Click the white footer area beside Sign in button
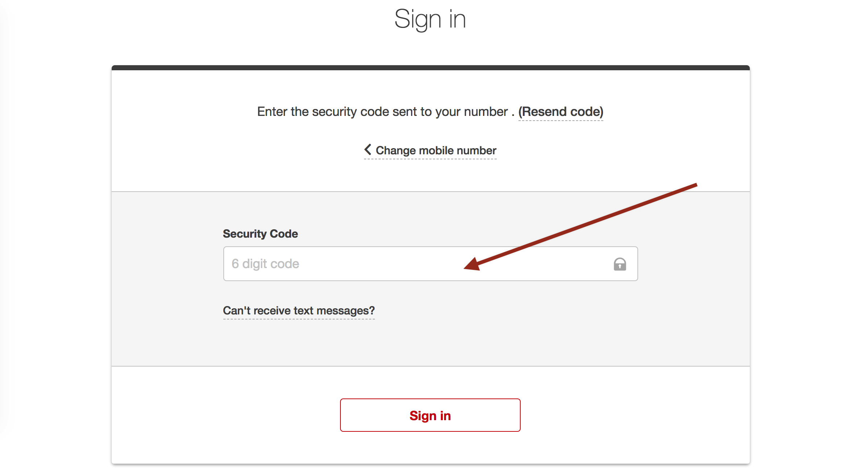Viewport: 868px width, 468px height. point(635,415)
